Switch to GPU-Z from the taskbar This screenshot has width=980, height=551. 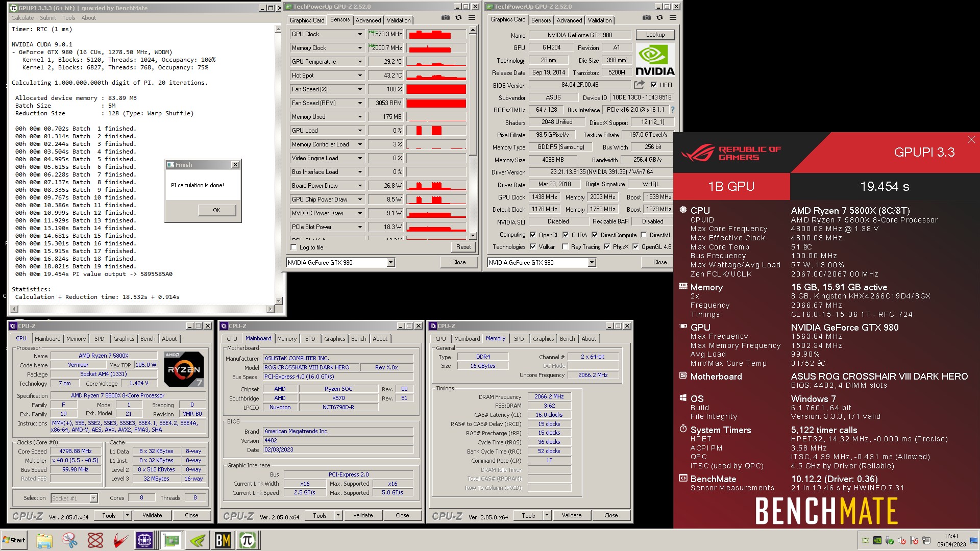(x=171, y=540)
